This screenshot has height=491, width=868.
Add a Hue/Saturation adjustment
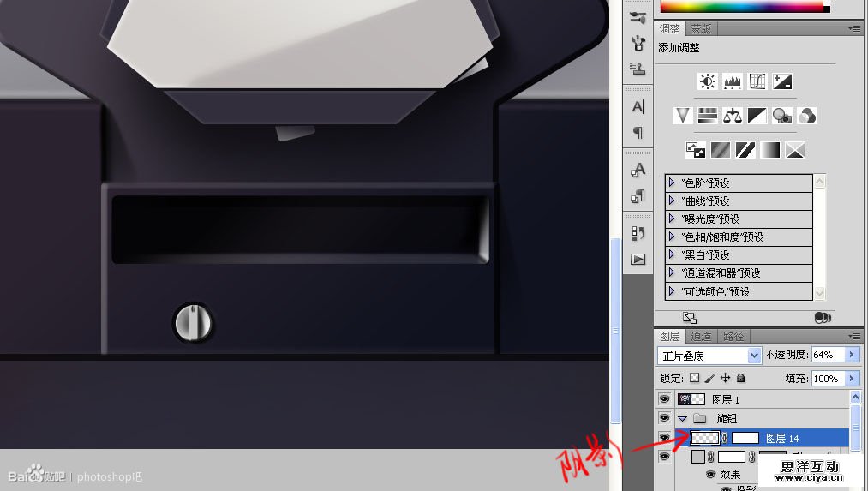[707, 116]
